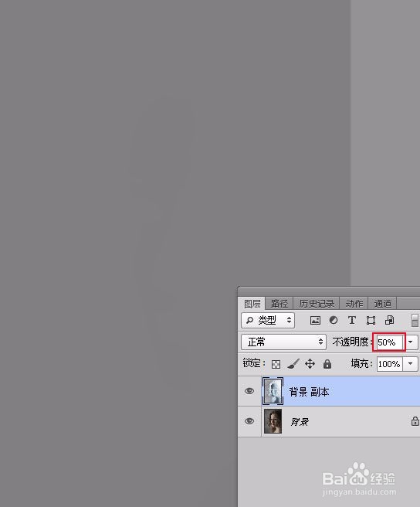
Task: Switch to the 历史记录 tab
Action: click(317, 304)
